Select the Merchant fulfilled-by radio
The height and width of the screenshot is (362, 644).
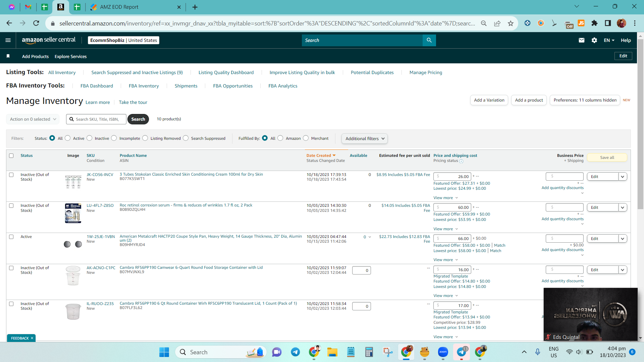306,138
